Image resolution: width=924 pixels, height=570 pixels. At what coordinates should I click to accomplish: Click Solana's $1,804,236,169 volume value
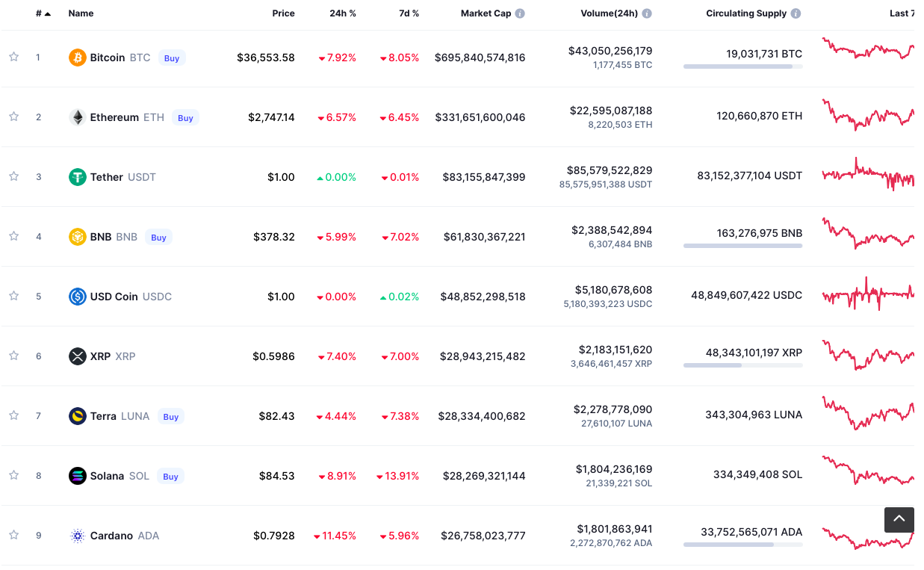pos(614,469)
